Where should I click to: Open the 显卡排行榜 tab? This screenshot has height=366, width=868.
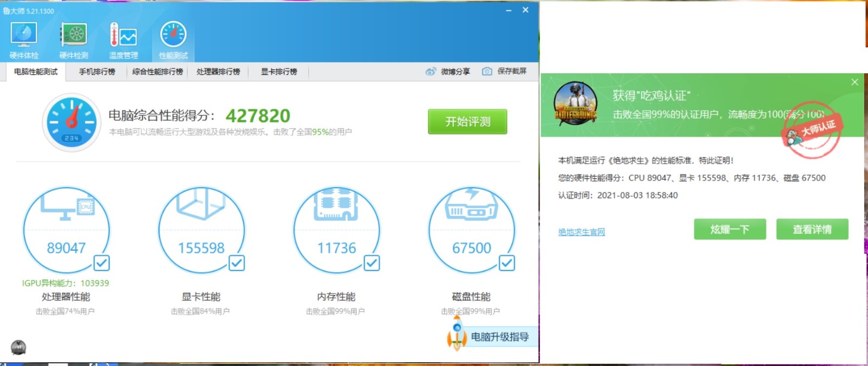[x=279, y=72]
